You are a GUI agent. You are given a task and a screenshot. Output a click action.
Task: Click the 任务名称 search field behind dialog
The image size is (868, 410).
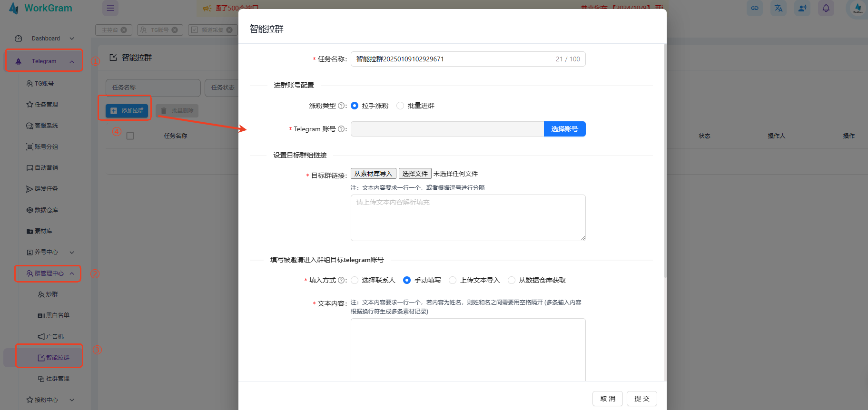pyautogui.click(x=153, y=88)
